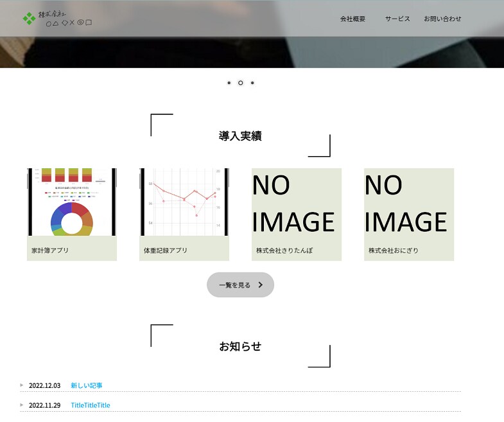Click the 家計簿アプリ caption
The image size is (504, 422).
tap(50, 251)
